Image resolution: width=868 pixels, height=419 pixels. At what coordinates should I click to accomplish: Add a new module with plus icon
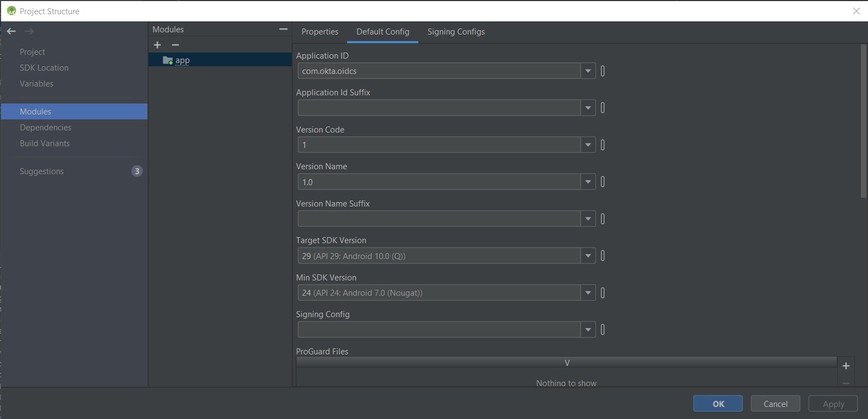(157, 45)
